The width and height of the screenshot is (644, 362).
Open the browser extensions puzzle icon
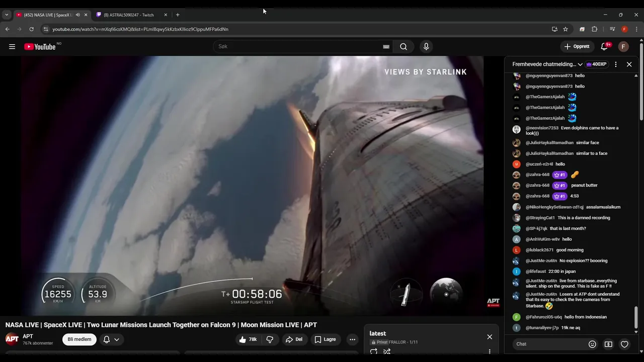click(594, 29)
